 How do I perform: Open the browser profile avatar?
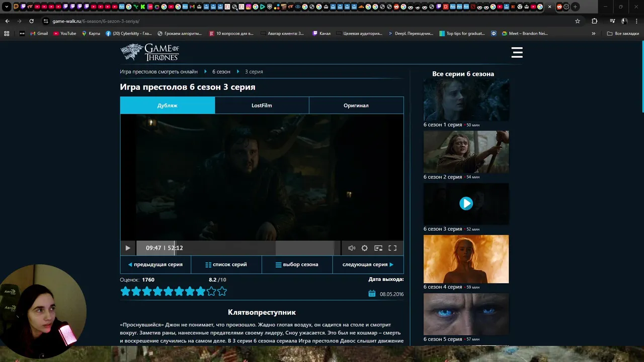(624, 21)
